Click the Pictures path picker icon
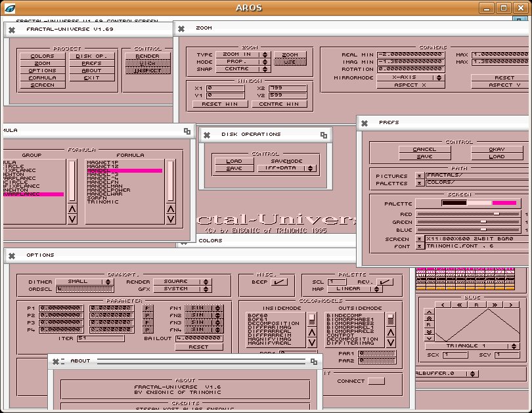Viewport: 532px width, 413px height. [x=420, y=176]
